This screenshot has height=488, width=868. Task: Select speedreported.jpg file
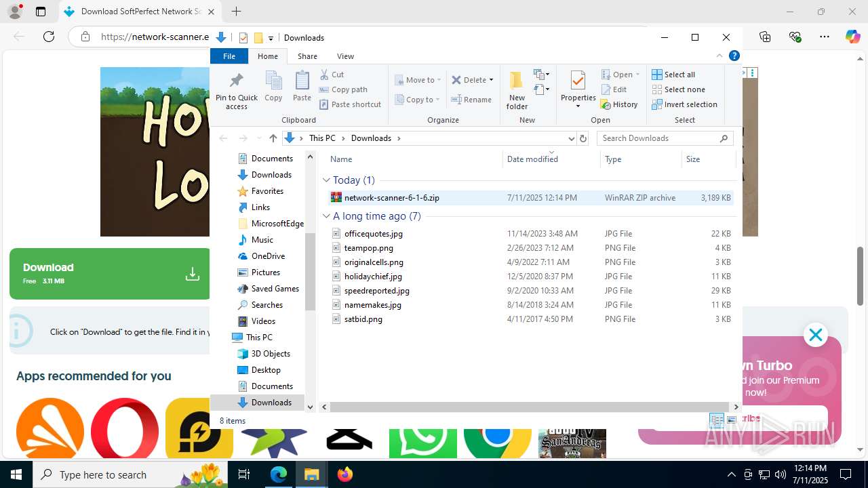[530, 291]
